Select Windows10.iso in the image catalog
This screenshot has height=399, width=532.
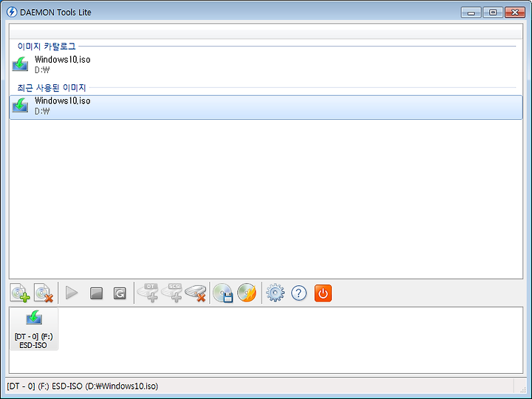click(x=266, y=64)
